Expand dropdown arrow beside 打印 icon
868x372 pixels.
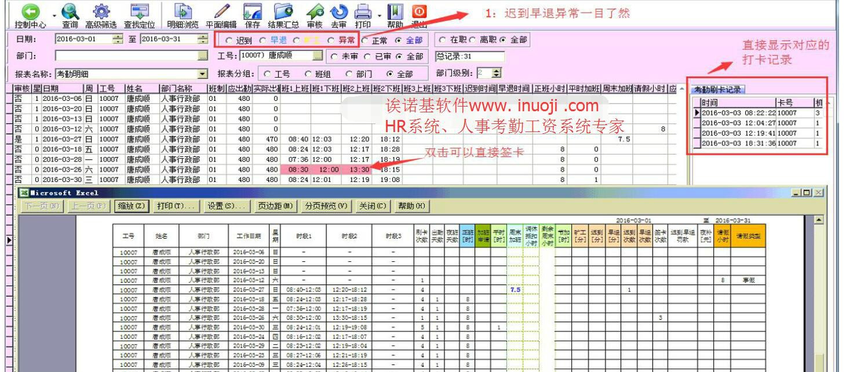378,16
